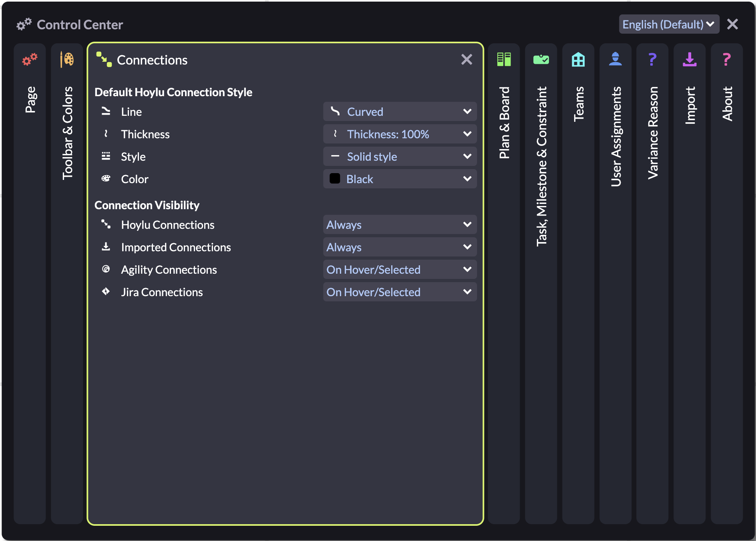Open Imported Connections visibility selector
This screenshot has width=756, height=541.
(399, 247)
